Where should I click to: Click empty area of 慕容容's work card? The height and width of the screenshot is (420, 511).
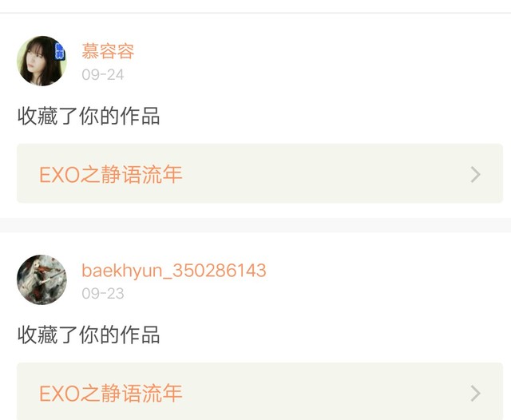[326, 173]
